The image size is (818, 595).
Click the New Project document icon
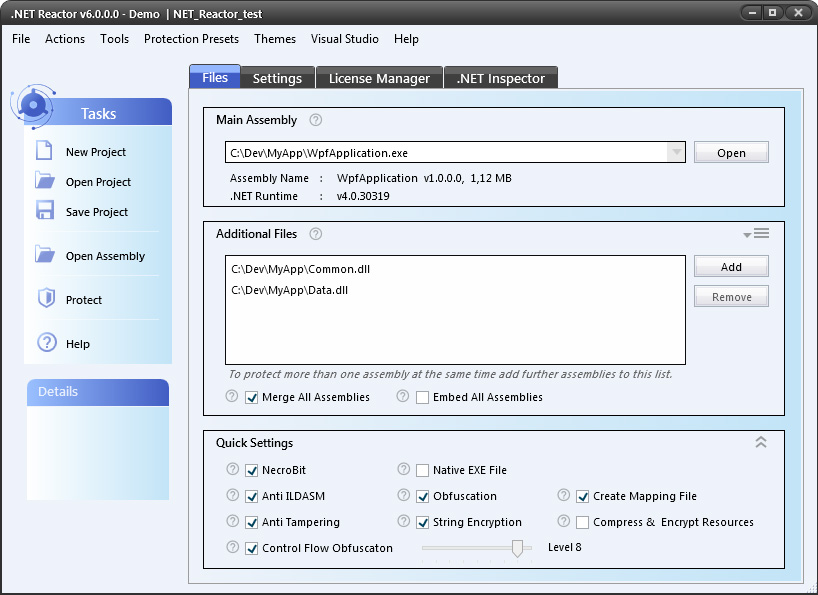click(x=44, y=151)
